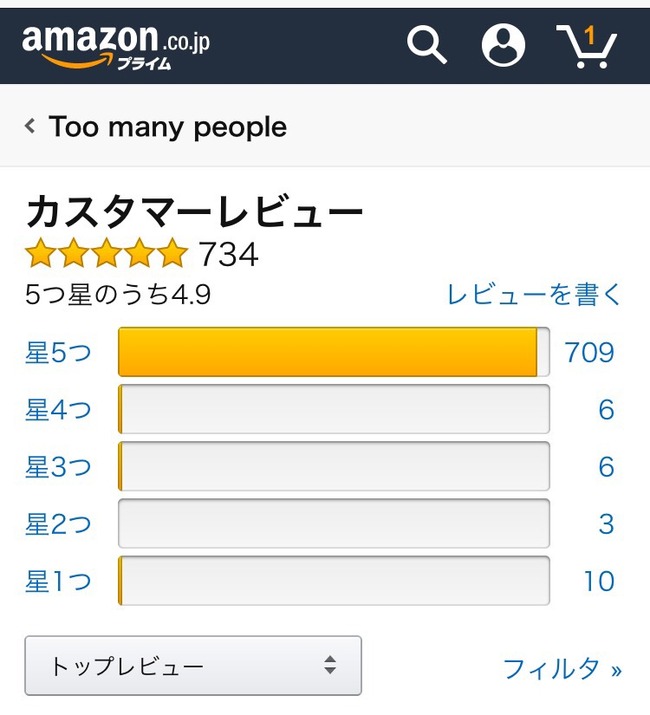
Task: Click the 10 one-star review count
Action: pos(598,580)
